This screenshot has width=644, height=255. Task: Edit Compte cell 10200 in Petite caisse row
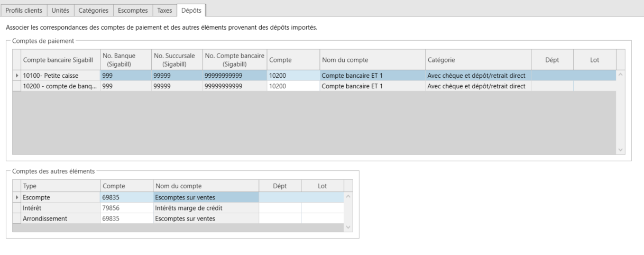293,76
